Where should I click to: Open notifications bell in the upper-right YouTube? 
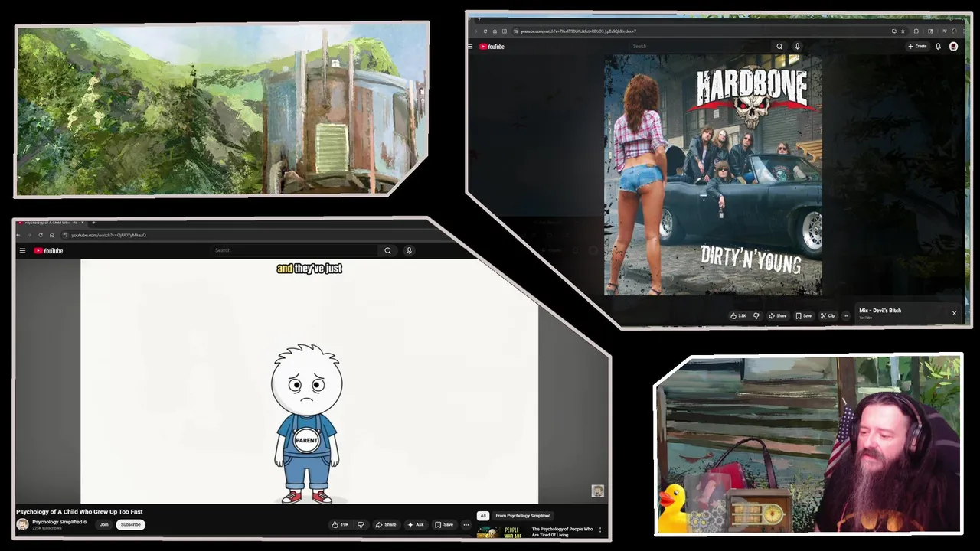pos(938,47)
